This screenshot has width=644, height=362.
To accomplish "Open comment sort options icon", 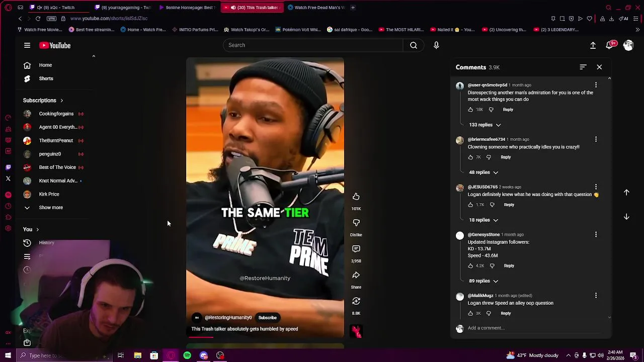I will point(583,67).
